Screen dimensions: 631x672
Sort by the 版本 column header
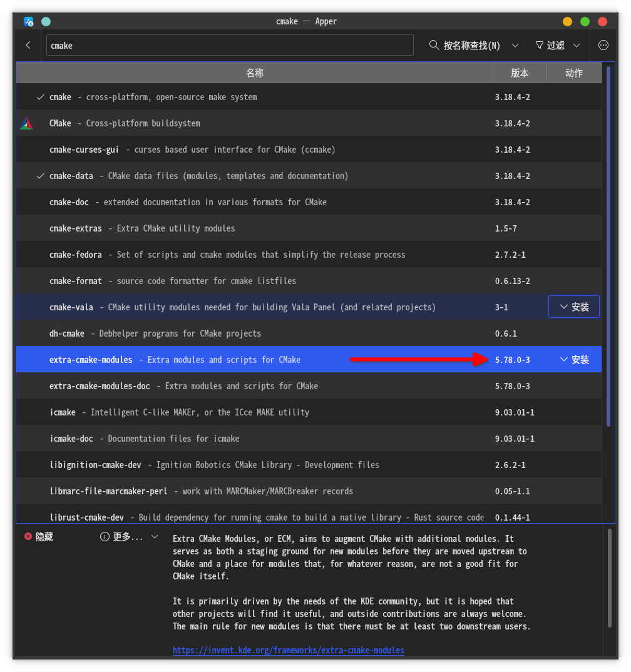tap(520, 73)
